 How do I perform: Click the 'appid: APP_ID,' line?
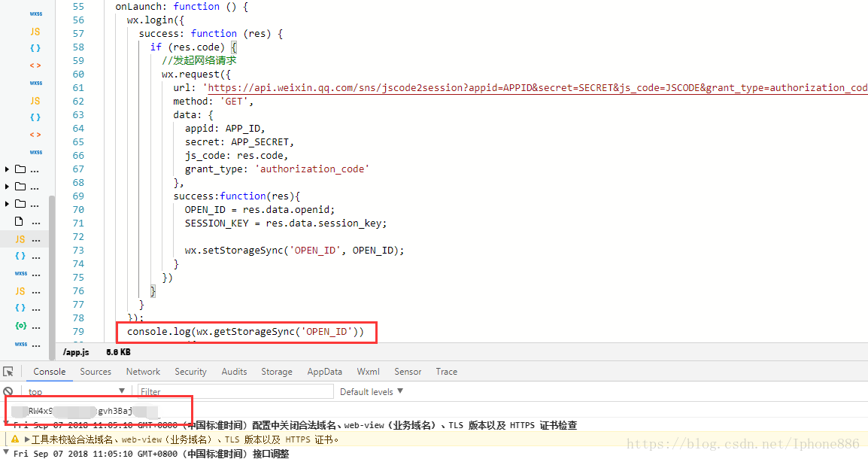[225, 129]
